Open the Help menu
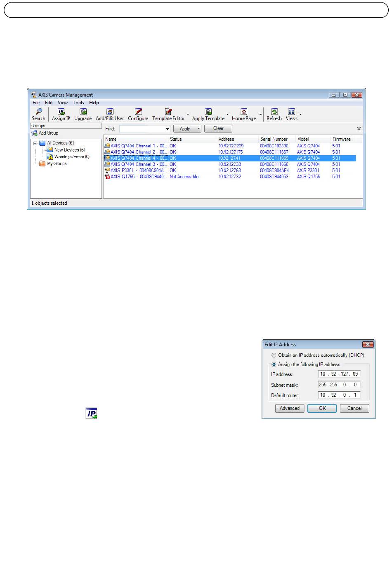This screenshot has height=575, width=392. 94,103
